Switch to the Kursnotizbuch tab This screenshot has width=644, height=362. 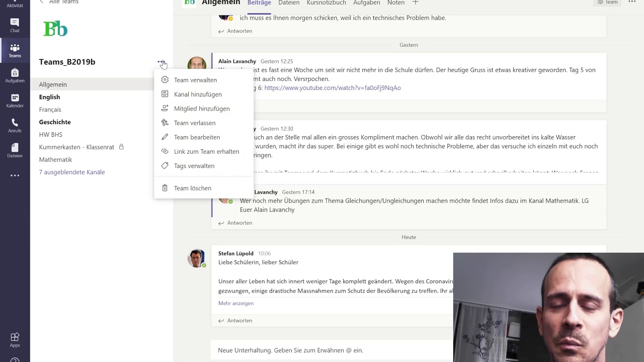pyautogui.click(x=327, y=3)
